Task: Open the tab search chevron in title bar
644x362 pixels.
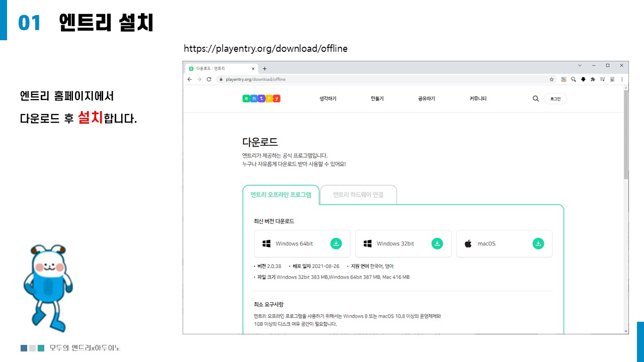Action: pyautogui.click(x=580, y=65)
